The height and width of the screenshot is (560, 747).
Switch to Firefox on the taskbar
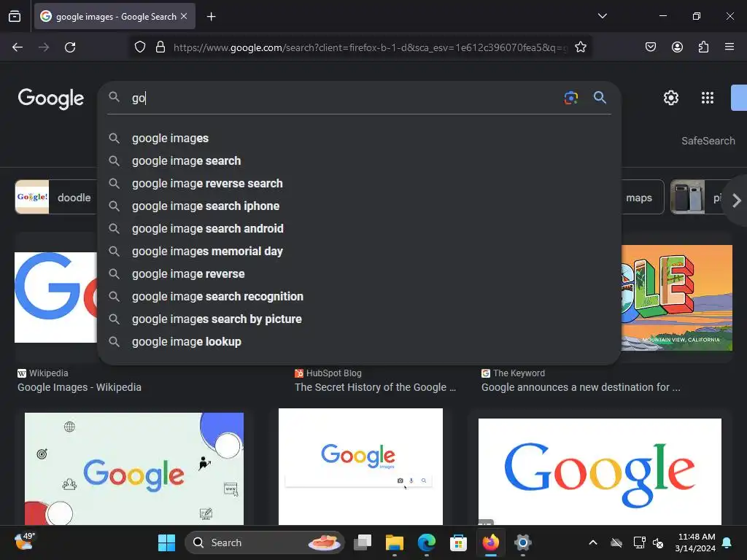[x=491, y=542]
